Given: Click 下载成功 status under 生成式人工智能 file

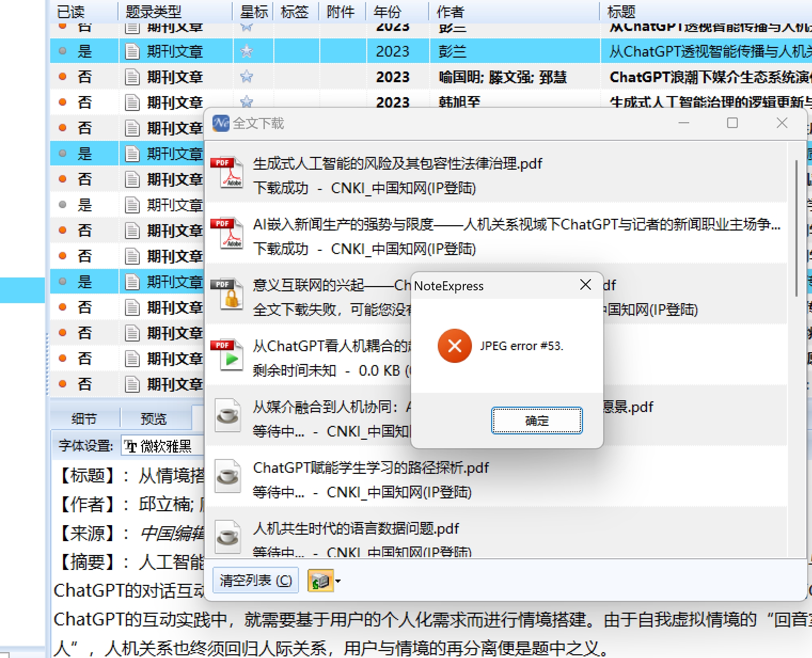Looking at the screenshot, I should pos(281,188).
